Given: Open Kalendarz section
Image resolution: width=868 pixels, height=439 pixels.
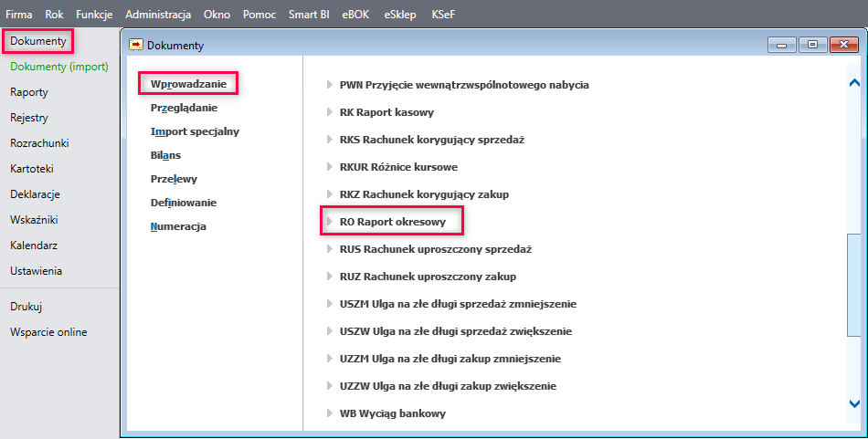Looking at the screenshot, I should pyautogui.click(x=34, y=245).
